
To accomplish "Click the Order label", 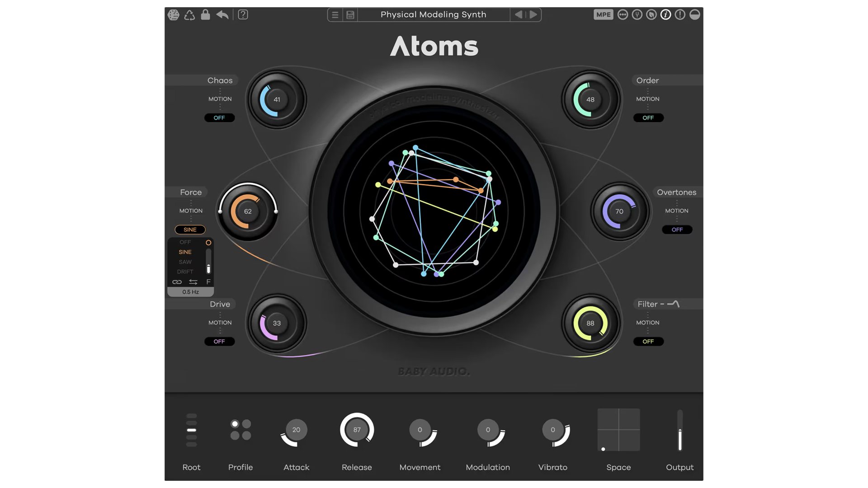I will [x=647, y=80].
